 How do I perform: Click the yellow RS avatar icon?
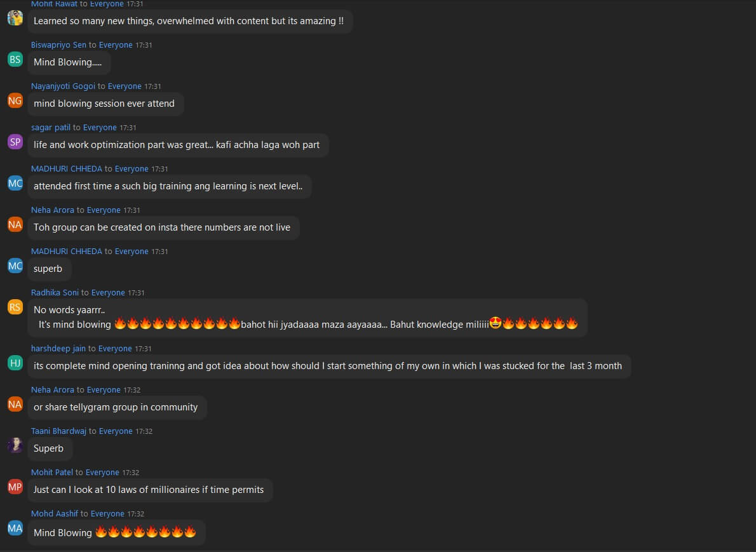point(15,307)
